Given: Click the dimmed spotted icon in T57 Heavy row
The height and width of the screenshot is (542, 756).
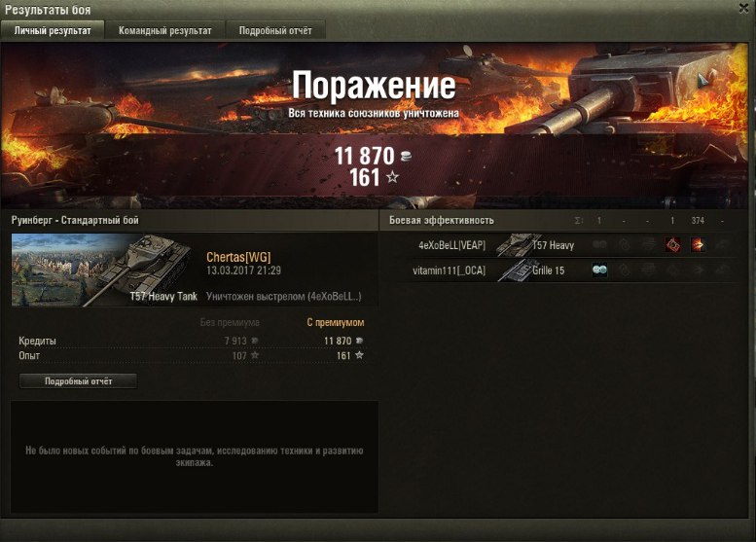Looking at the screenshot, I should click(599, 245).
